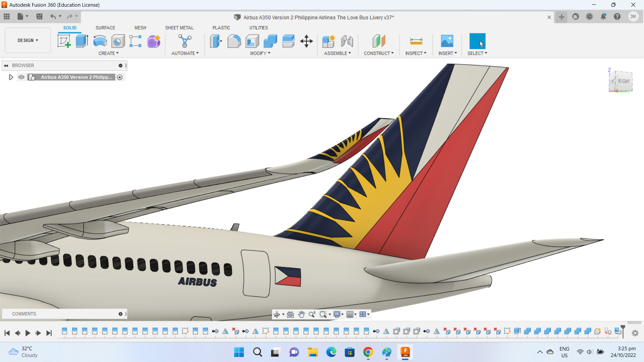644x362 pixels.
Task: Switch to the Utilities tab
Action: tap(258, 28)
